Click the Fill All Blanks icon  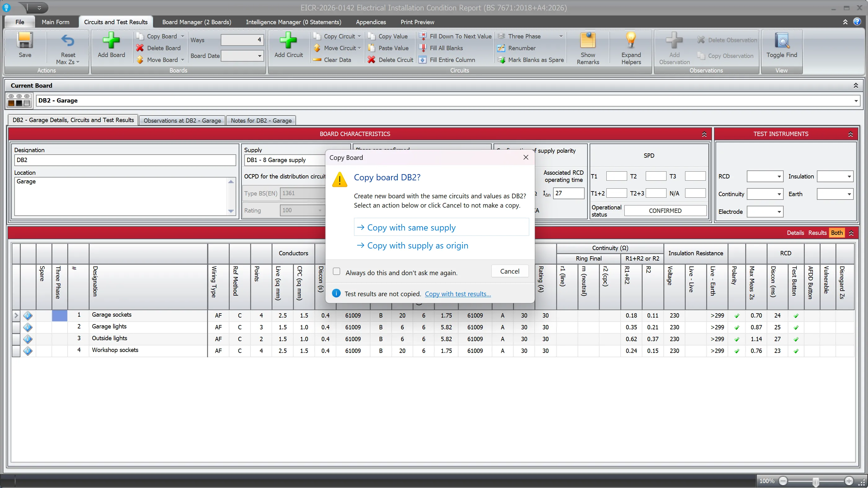(x=423, y=48)
